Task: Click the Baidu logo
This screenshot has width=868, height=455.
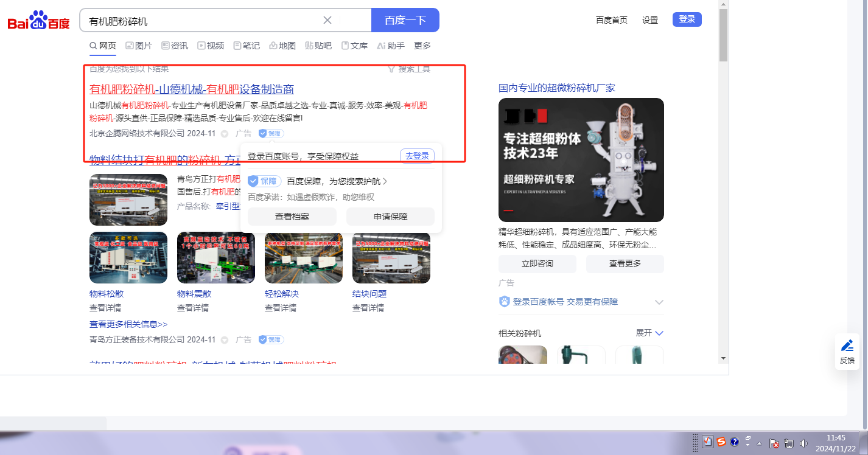Action: click(38, 22)
